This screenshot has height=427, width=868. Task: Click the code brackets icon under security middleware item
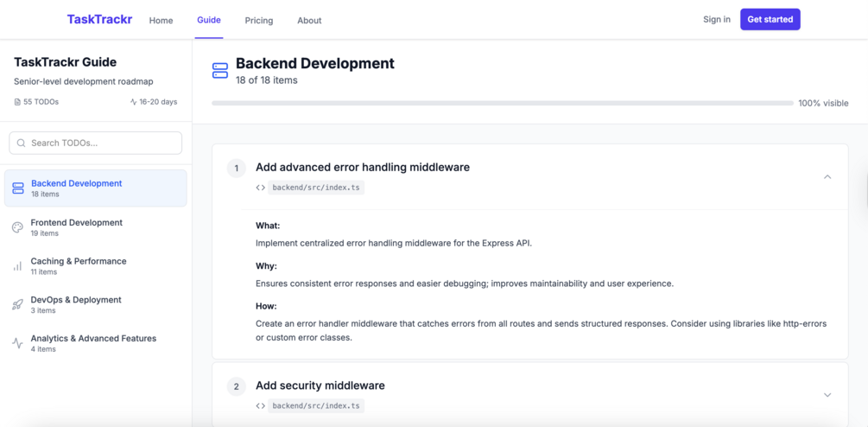[x=260, y=406]
